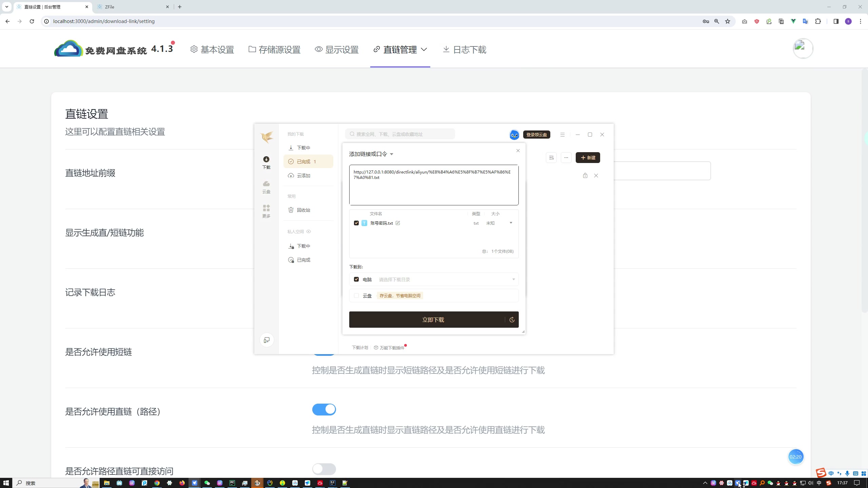Switch to the ZFile browser tab
The image size is (868, 488).
133,7
